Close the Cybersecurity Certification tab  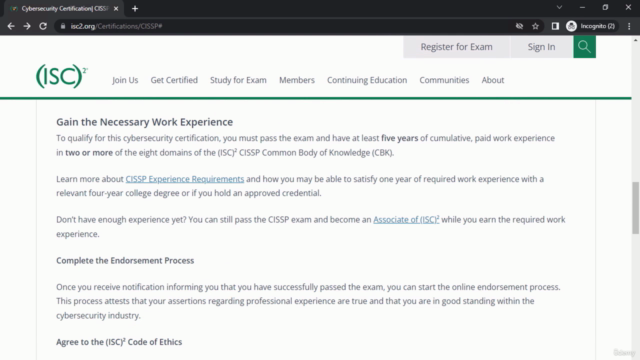click(x=116, y=9)
